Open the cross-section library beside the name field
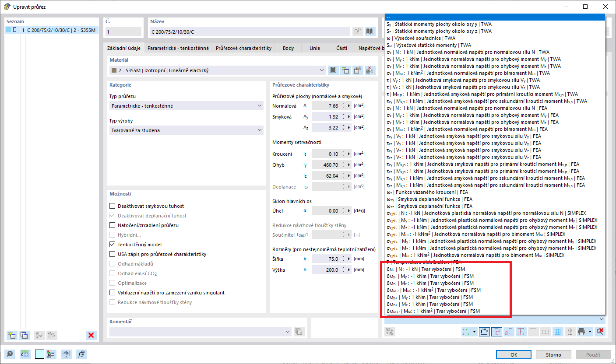 pyautogui.click(x=370, y=31)
